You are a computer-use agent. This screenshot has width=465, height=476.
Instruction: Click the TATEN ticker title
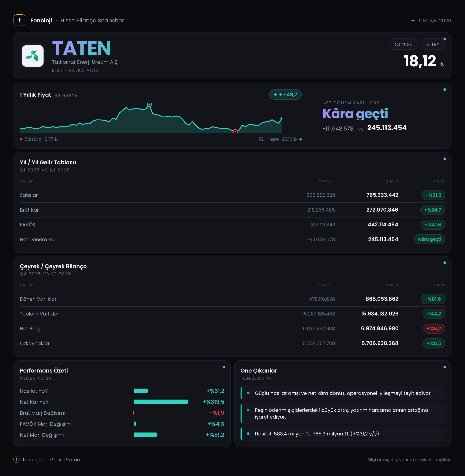(82, 48)
